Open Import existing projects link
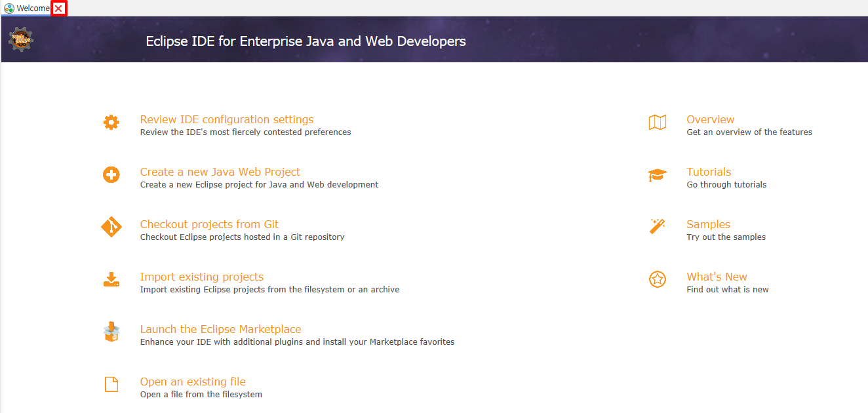Screen dimensions: 868x413 point(202,277)
